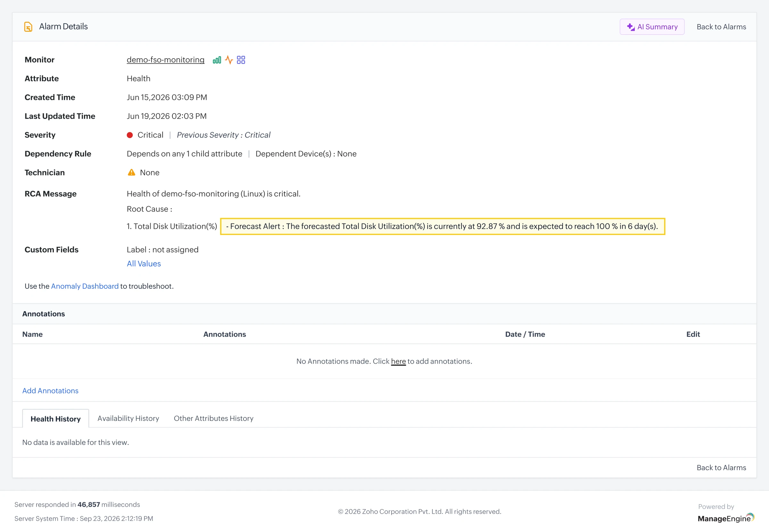Show All Values of custom fields

click(x=144, y=264)
